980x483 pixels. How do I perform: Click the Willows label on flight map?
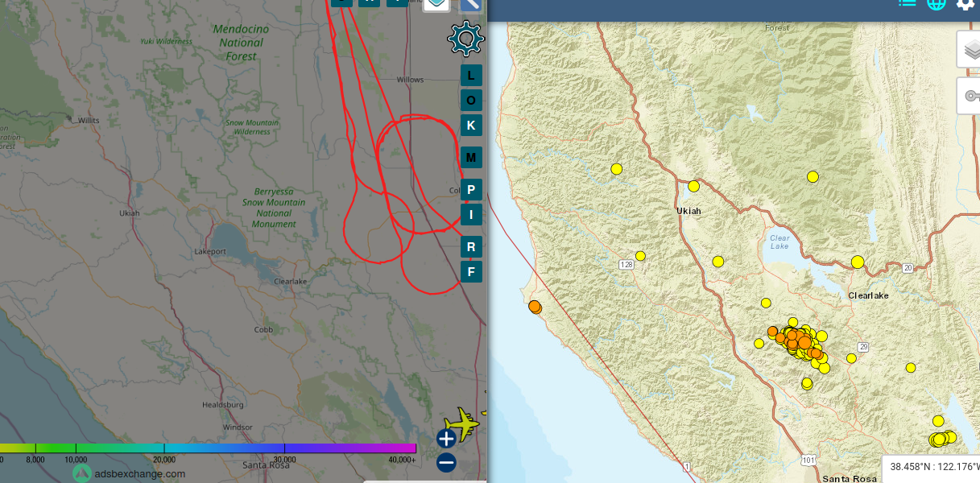[x=410, y=80]
